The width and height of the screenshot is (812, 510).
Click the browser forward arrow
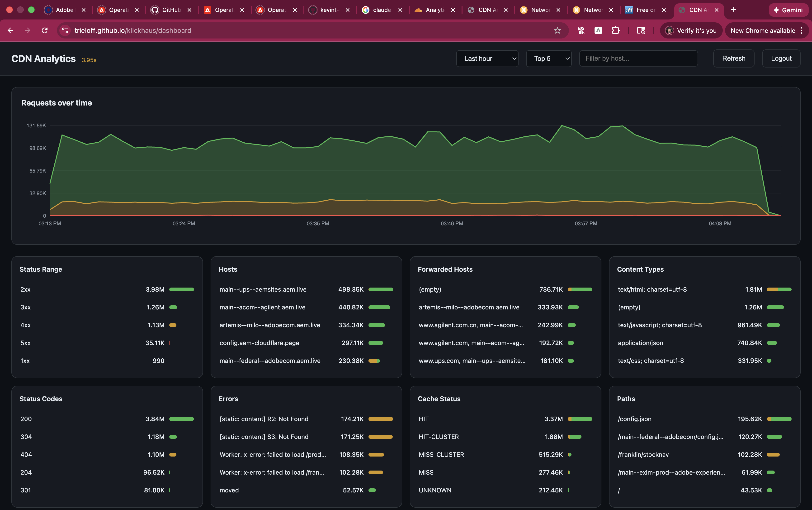tap(28, 30)
